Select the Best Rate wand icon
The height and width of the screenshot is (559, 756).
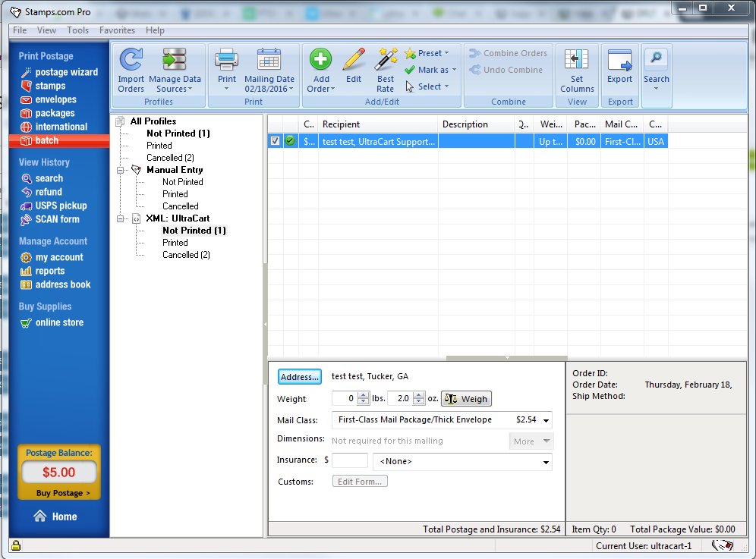(x=386, y=60)
